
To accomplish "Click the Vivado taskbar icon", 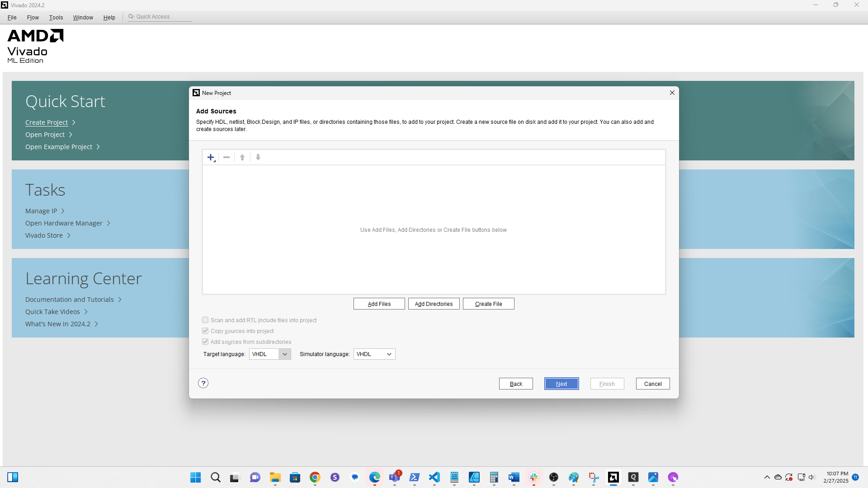I will pos(613,477).
